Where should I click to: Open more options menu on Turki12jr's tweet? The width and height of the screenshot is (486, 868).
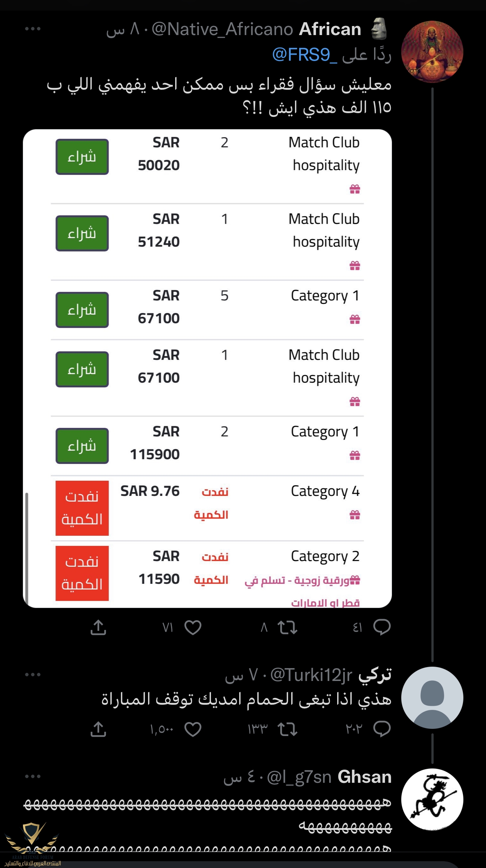[x=33, y=675]
